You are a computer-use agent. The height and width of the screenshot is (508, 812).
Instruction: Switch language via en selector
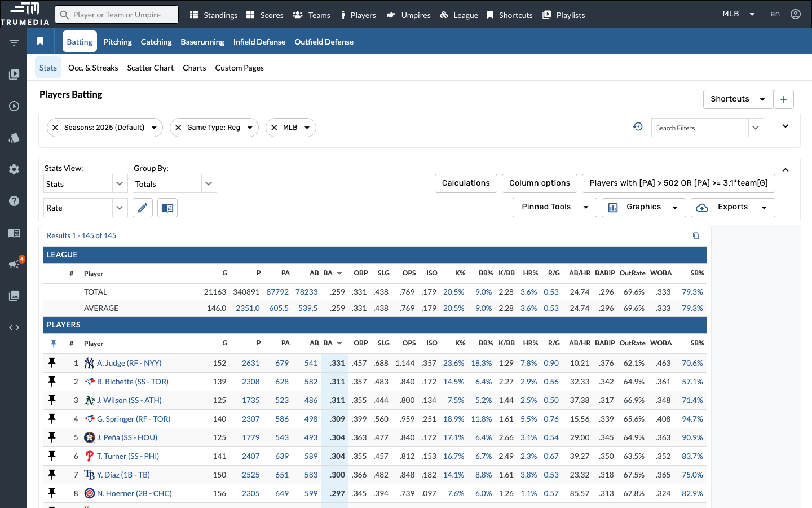coord(775,14)
